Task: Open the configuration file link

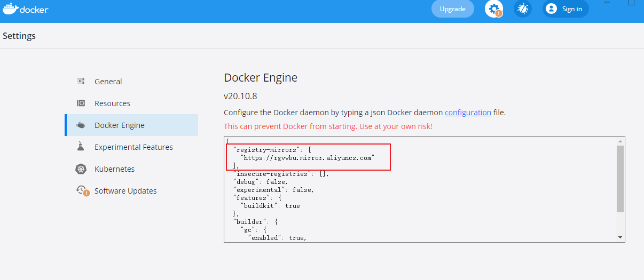Action: coord(468,113)
